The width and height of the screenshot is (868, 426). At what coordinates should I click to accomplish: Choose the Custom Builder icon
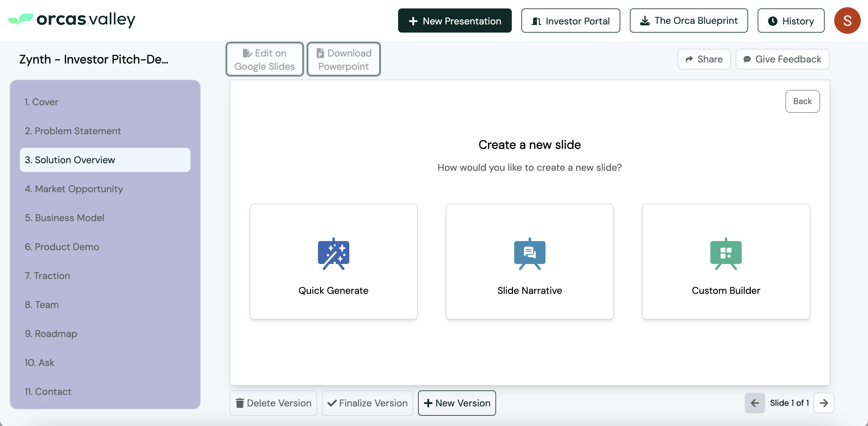pos(725,254)
